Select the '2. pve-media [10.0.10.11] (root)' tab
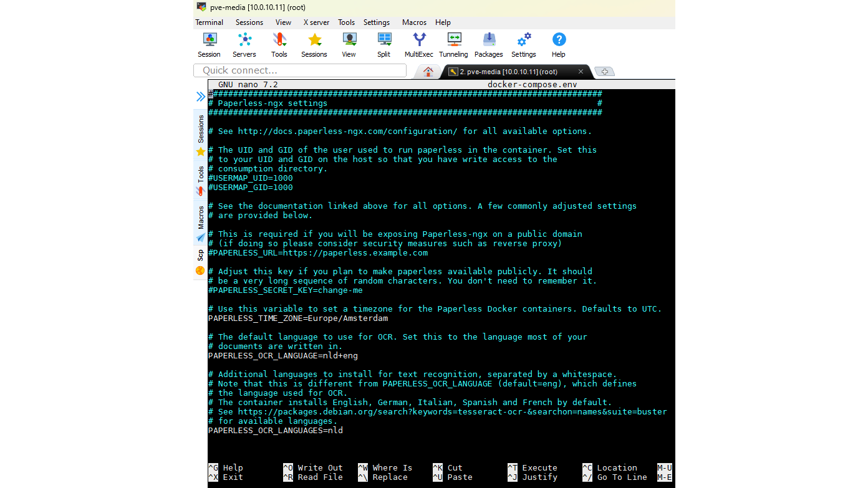868x488 pixels. (x=509, y=72)
